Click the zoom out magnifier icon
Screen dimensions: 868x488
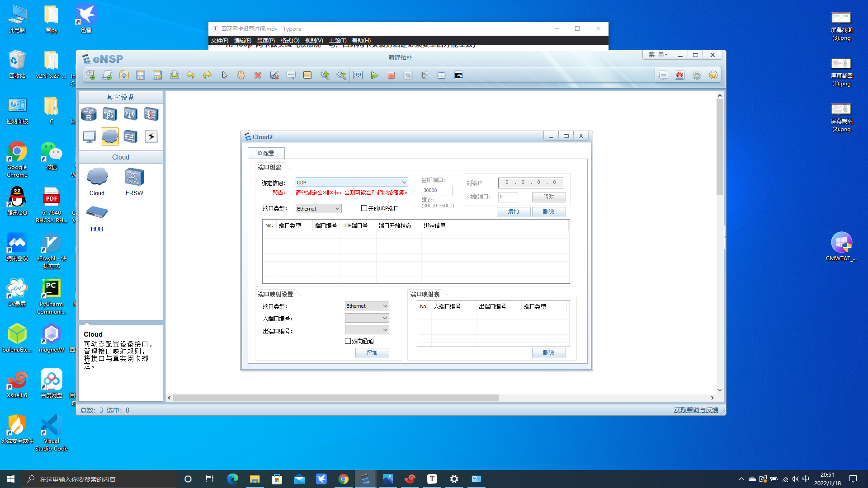[341, 75]
